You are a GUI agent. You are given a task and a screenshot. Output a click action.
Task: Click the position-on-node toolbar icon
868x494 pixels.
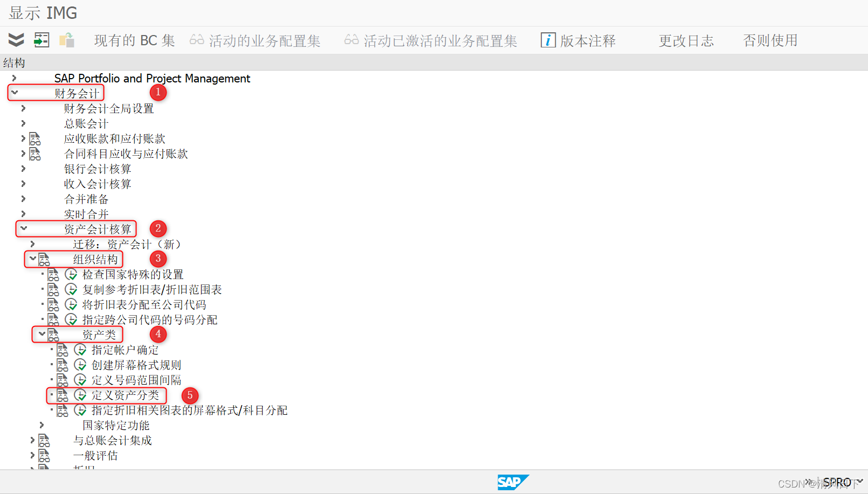42,40
